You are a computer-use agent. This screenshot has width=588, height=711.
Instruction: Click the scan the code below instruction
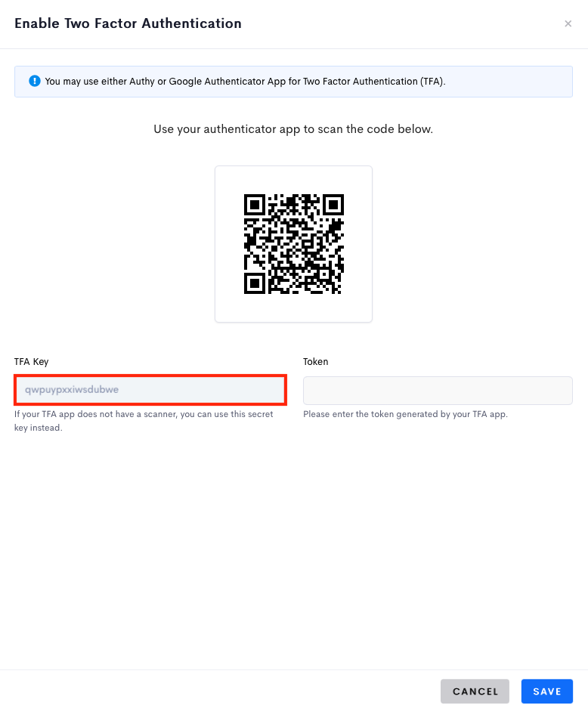pos(293,129)
